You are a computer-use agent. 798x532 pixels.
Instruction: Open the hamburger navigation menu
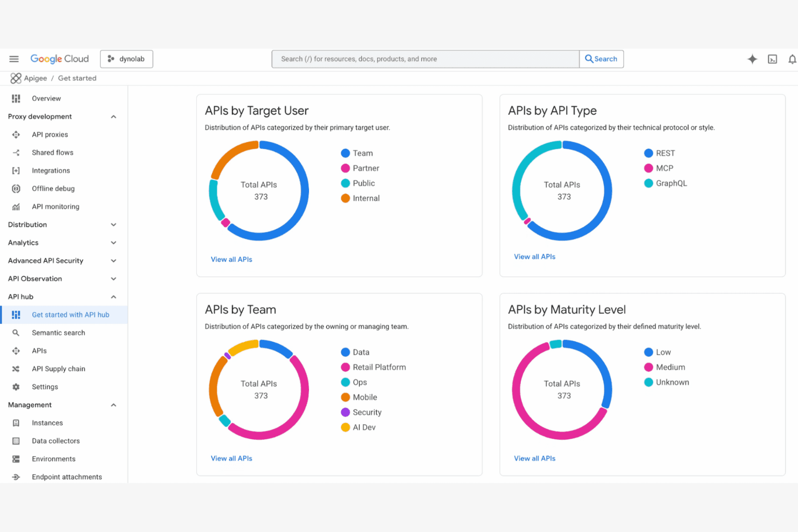point(14,59)
